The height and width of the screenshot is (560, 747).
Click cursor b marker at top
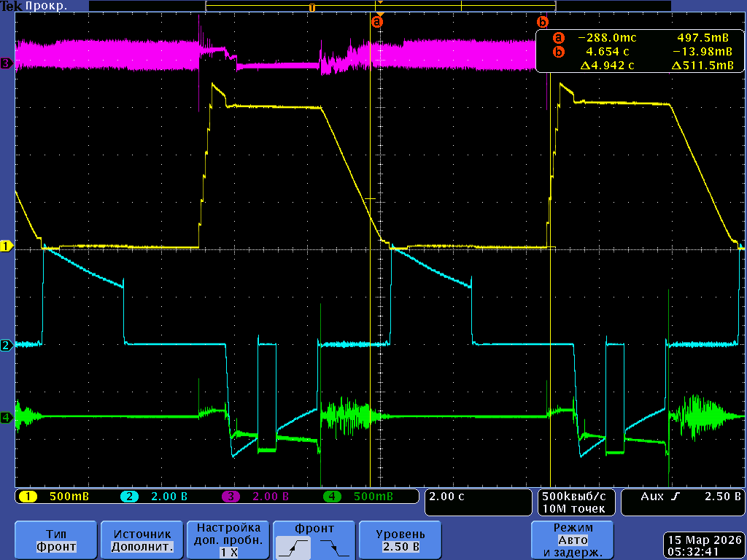pyautogui.click(x=542, y=22)
